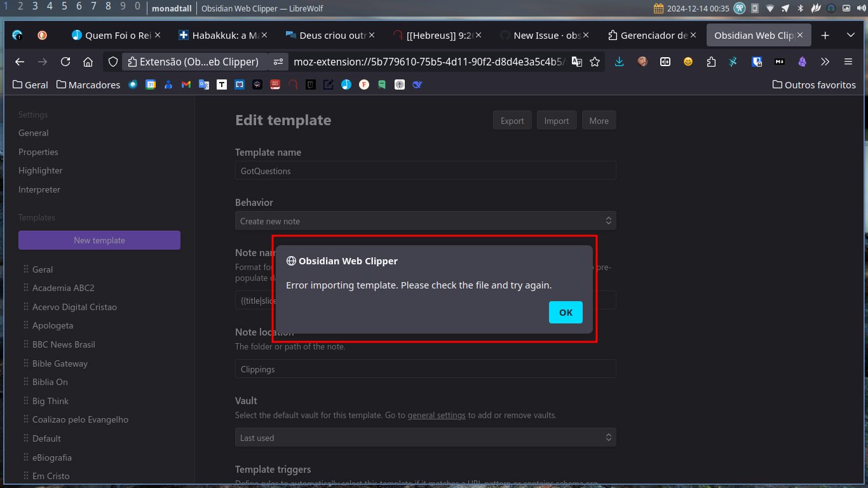
Task: Open the Marcadores bookmarks folder
Action: coord(88,85)
